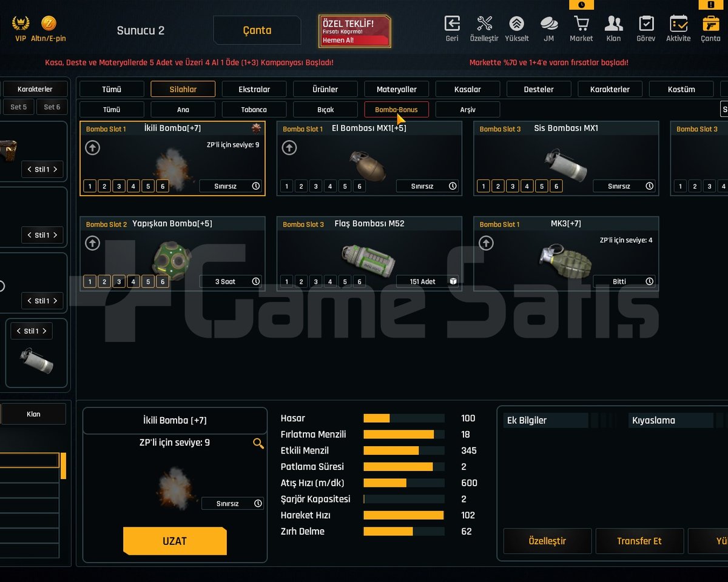728x582 pixels.
Task: Open the Market cart icon
Action: (x=581, y=24)
